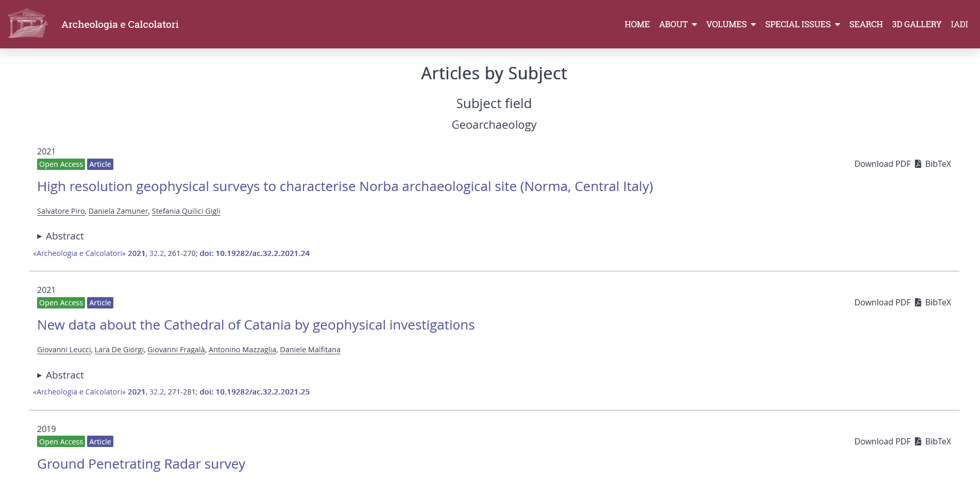Screen dimensions: 980x482
Task: Open the VOLUMES dropdown menu
Action: (x=731, y=24)
